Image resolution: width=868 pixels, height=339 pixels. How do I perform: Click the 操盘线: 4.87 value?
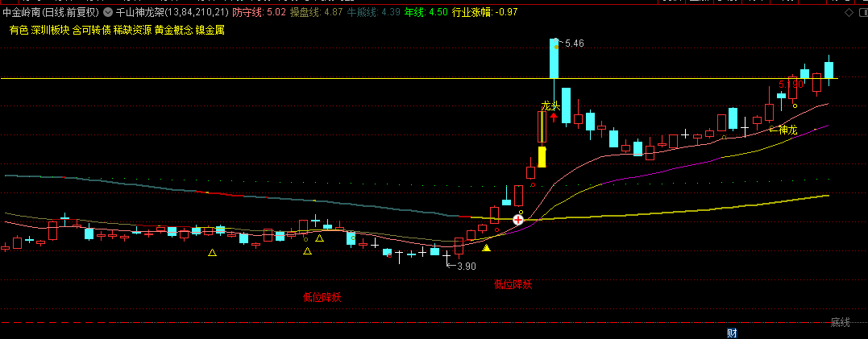point(316,12)
